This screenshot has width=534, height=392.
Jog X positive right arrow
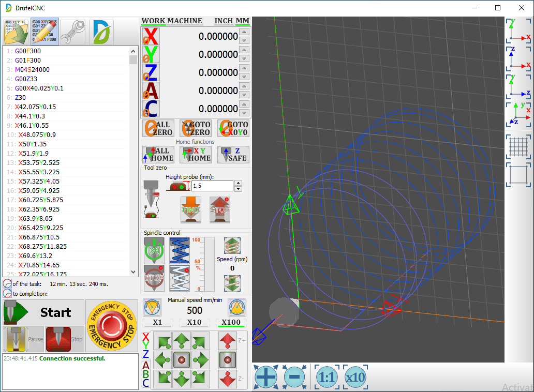point(200,359)
